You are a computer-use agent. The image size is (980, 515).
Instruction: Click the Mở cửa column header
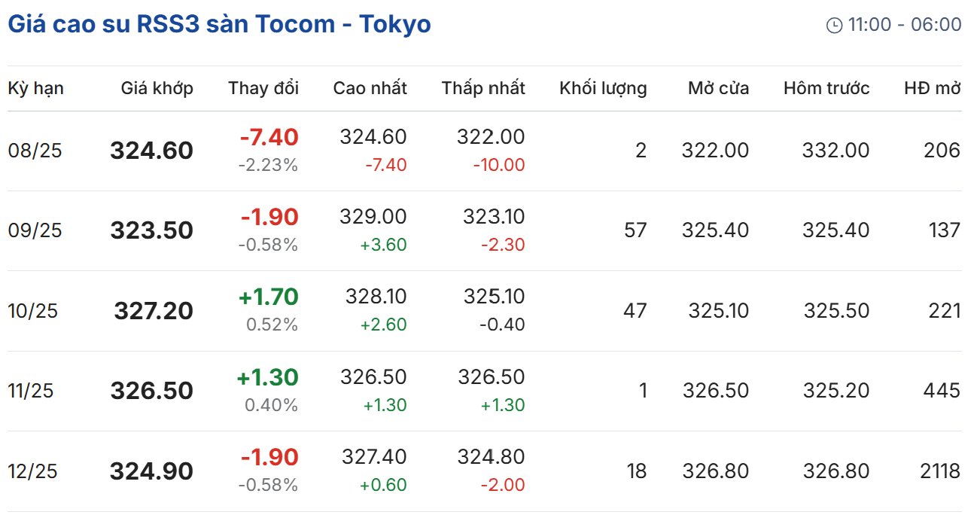tap(718, 89)
